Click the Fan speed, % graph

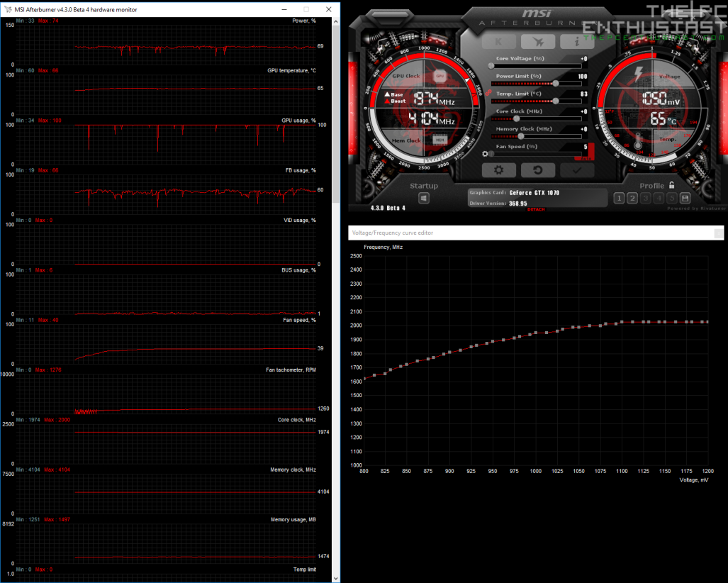coord(166,344)
